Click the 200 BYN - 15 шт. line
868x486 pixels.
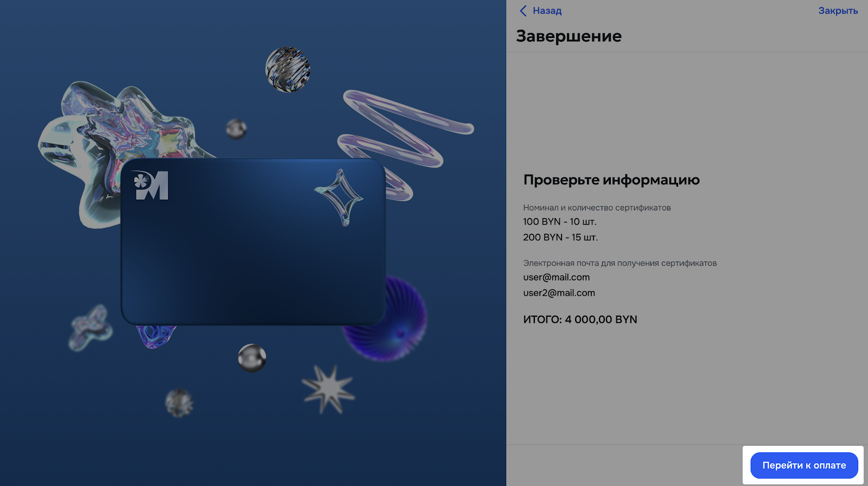(560, 238)
